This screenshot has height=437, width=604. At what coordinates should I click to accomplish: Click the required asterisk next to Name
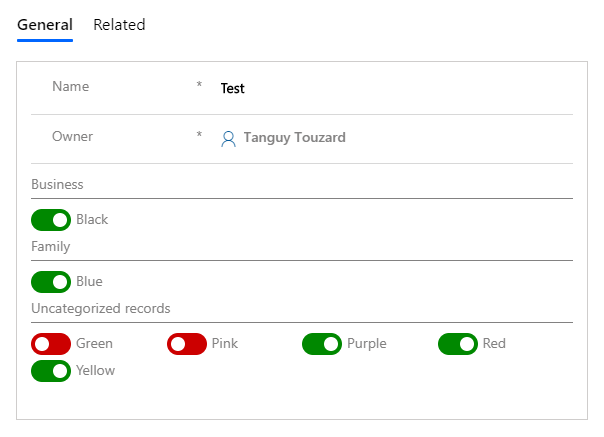coord(199,87)
